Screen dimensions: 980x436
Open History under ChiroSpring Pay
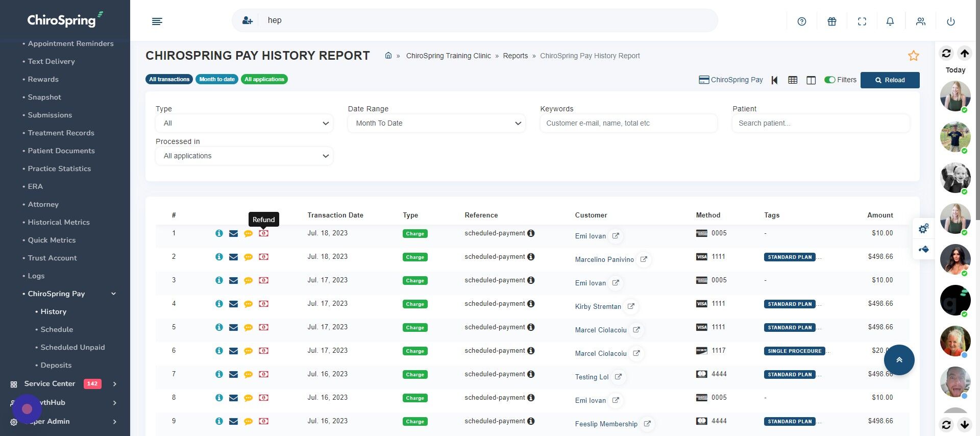coord(54,311)
